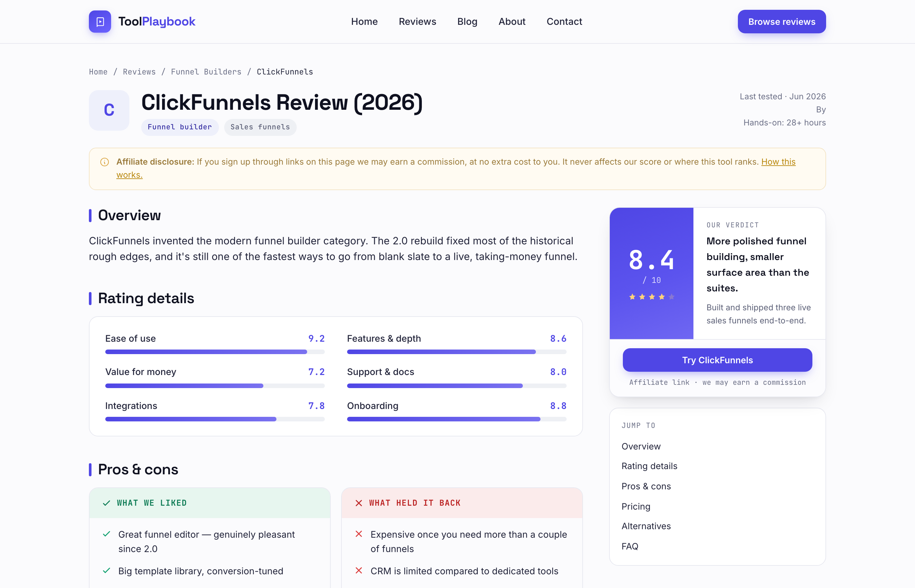Screen dimensions: 915x588
Task: Select the Funnel builder tag
Action: (x=180, y=127)
